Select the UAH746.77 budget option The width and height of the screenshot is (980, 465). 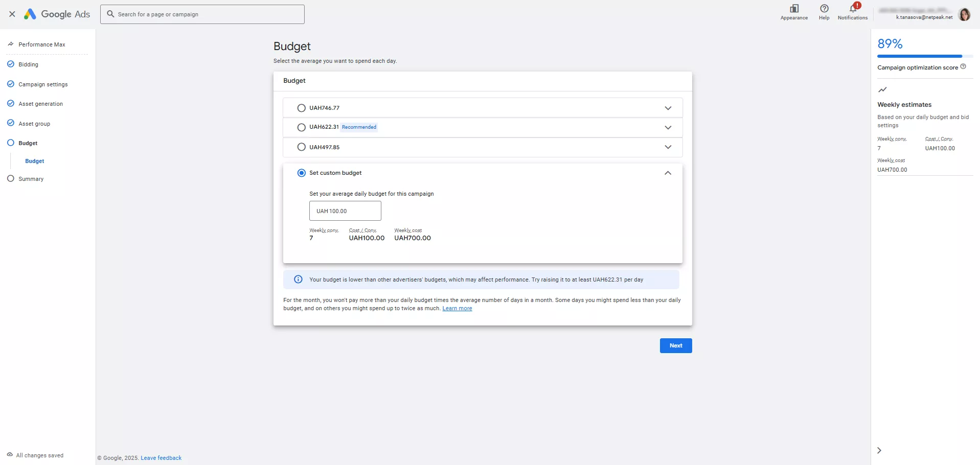pyautogui.click(x=302, y=108)
